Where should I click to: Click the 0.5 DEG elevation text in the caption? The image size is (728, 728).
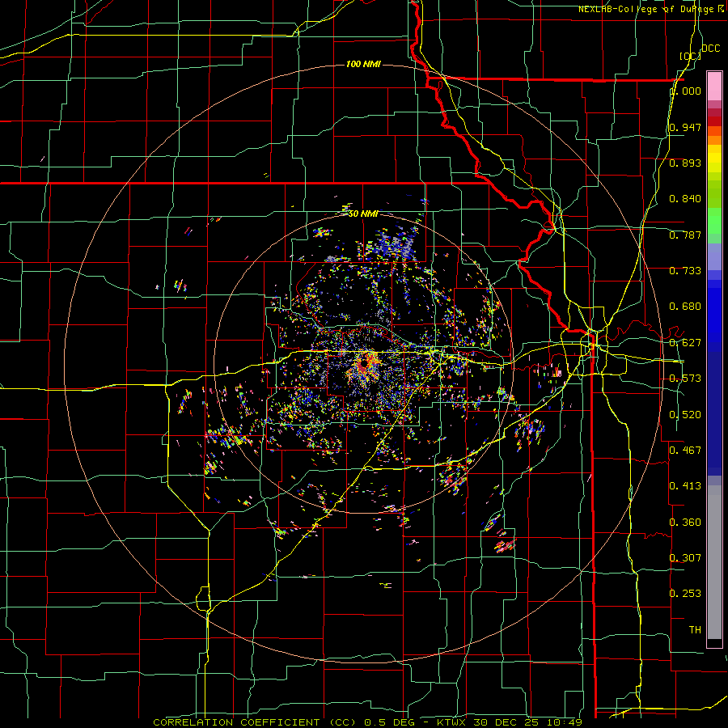tap(388, 722)
